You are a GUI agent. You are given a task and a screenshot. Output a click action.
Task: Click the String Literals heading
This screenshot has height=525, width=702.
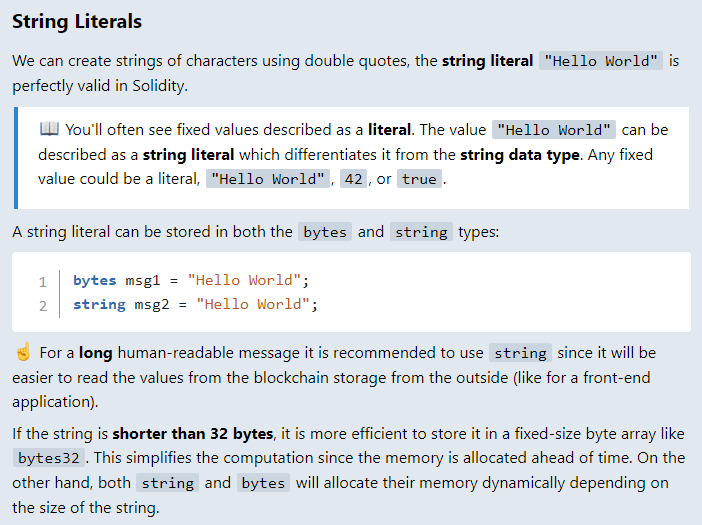pyautogui.click(x=77, y=21)
